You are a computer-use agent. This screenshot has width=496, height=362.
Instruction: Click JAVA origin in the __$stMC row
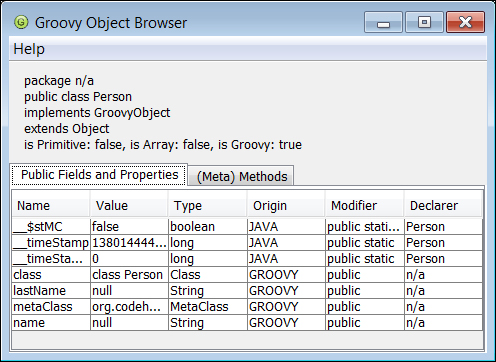click(x=286, y=227)
